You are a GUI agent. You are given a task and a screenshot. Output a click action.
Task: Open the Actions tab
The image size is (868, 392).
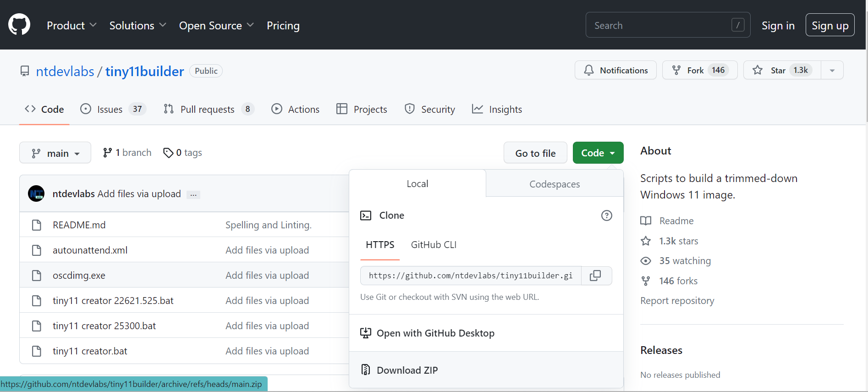tap(296, 109)
